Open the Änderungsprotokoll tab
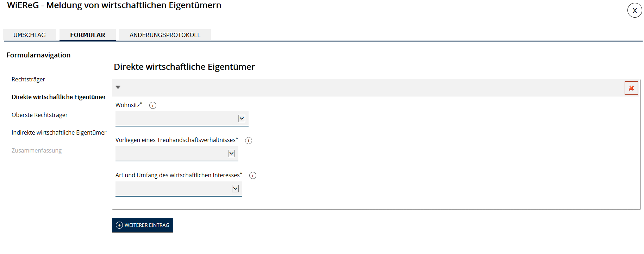 point(165,35)
